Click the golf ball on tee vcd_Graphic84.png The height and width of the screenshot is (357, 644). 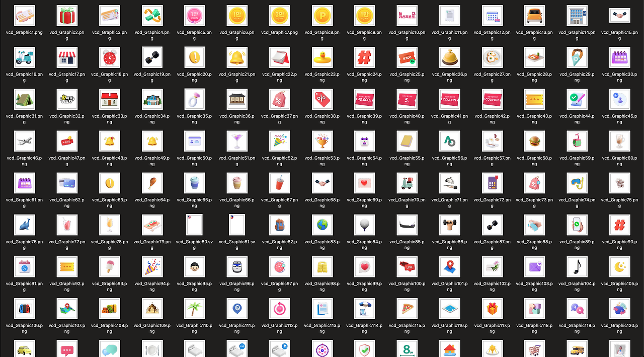pyautogui.click(x=364, y=225)
